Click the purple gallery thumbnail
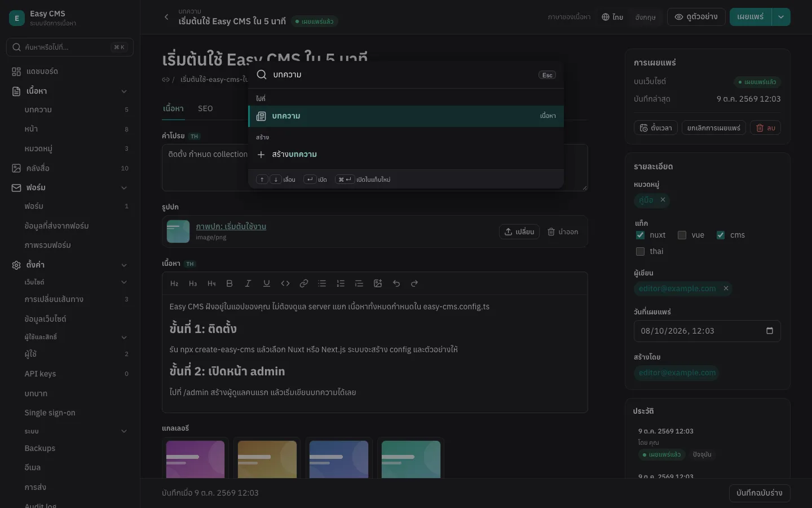The width and height of the screenshot is (812, 508). coord(195,459)
